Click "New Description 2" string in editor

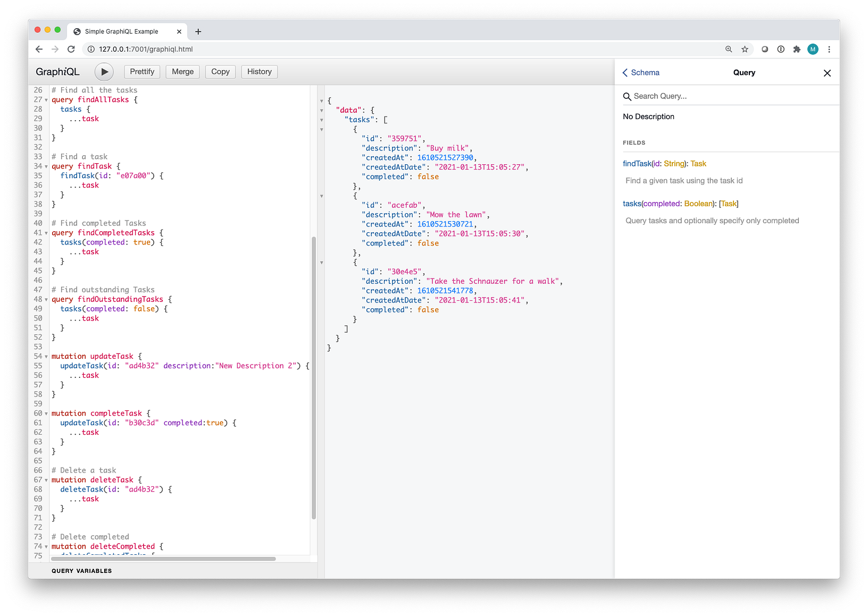pos(256,366)
